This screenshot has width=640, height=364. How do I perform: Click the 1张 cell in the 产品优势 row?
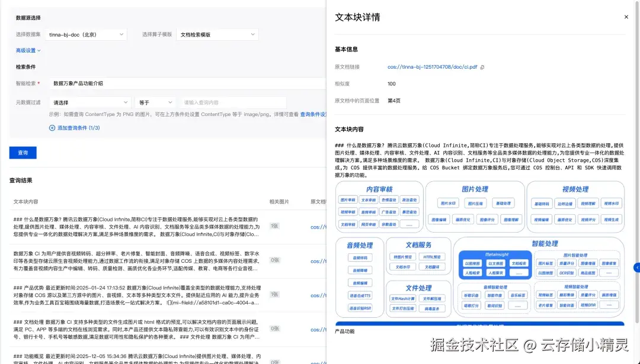[274, 294]
